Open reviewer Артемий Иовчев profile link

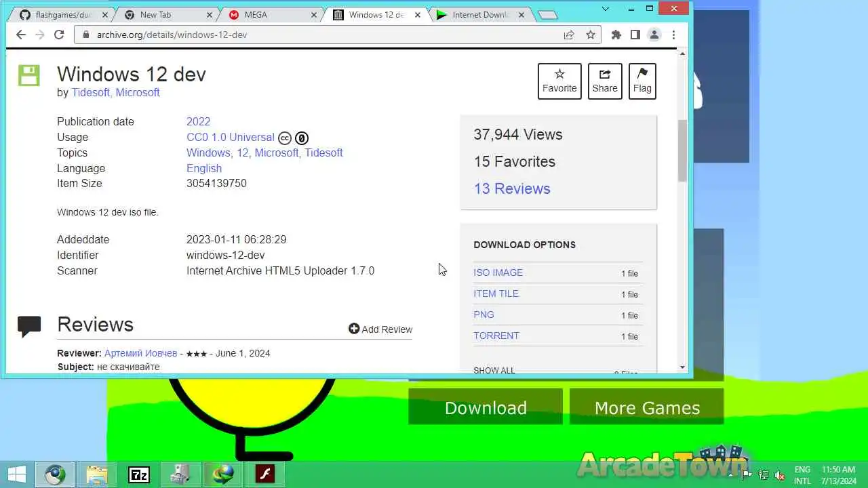(x=140, y=353)
